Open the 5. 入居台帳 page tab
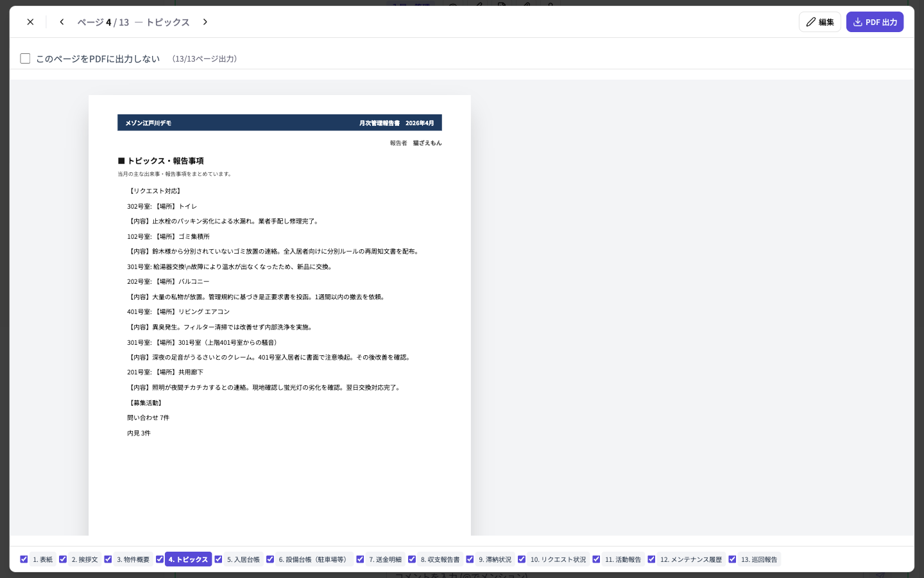 coord(243,559)
